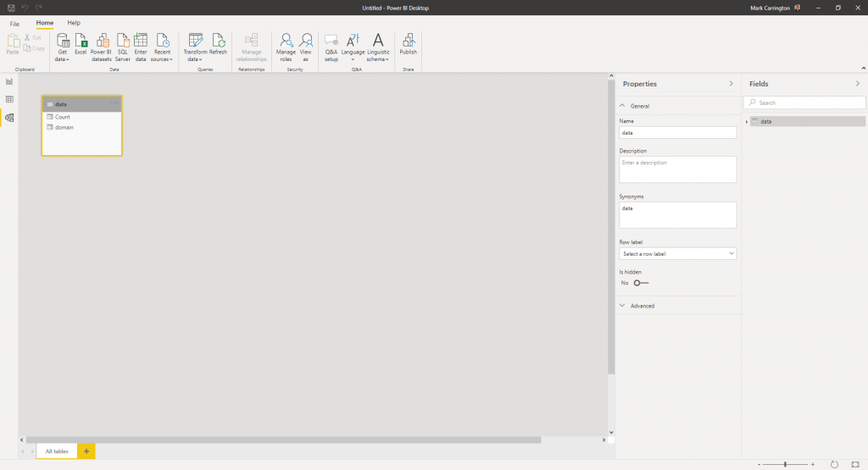
Task: Zoom out using minus button
Action: (x=759, y=464)
